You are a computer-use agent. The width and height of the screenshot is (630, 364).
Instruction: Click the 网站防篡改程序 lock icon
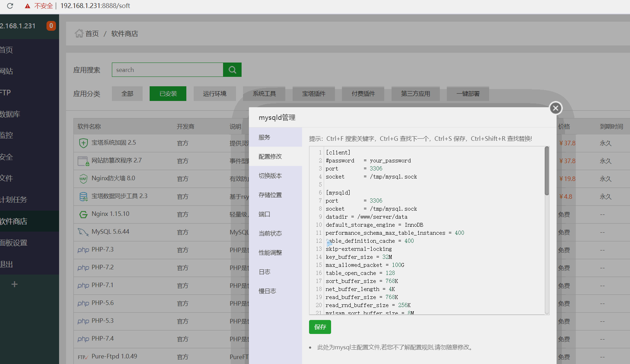(83, 161)
